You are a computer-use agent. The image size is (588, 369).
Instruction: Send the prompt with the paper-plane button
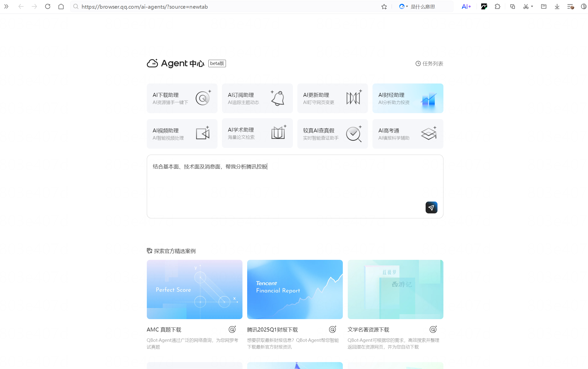[431, 207]
